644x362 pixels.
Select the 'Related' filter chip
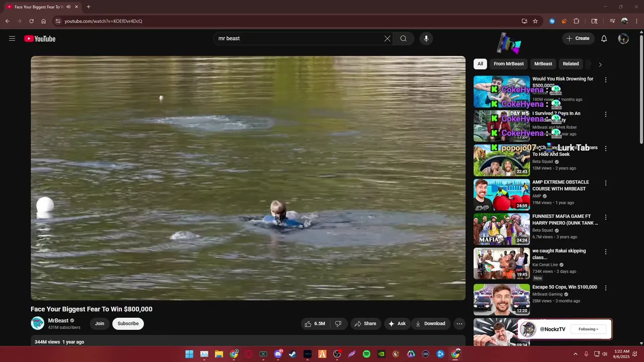571,64
